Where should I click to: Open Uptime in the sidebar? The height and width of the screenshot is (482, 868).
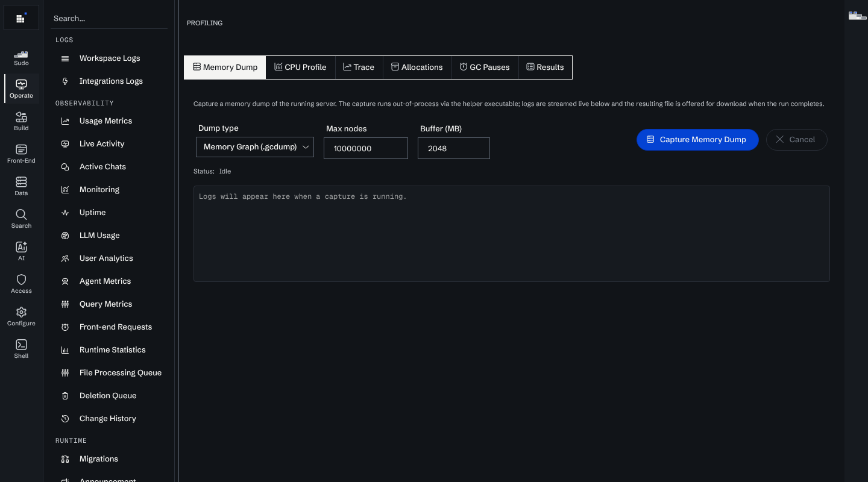click(92, 213)
